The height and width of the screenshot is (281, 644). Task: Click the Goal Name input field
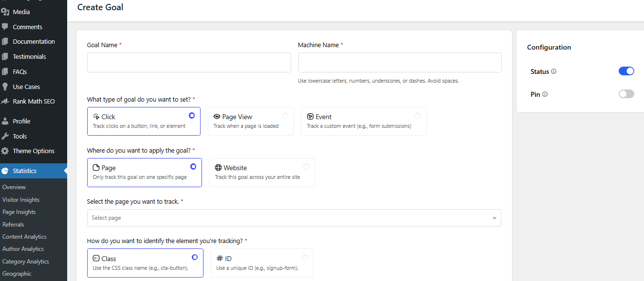point(189,63)
